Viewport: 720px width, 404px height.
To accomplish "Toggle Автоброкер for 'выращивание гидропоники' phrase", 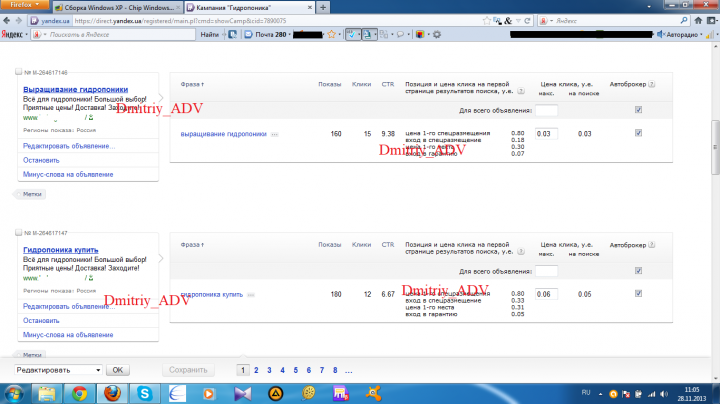I will click(638, 133).
